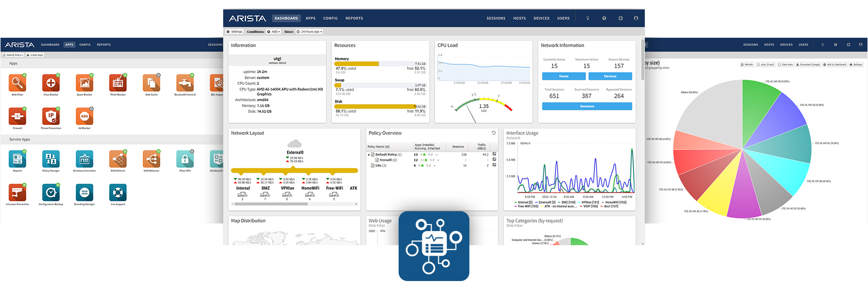Click the help question-mark icon in dashboard header
Viewport: 868px width, 290px height.
(604, 18)
